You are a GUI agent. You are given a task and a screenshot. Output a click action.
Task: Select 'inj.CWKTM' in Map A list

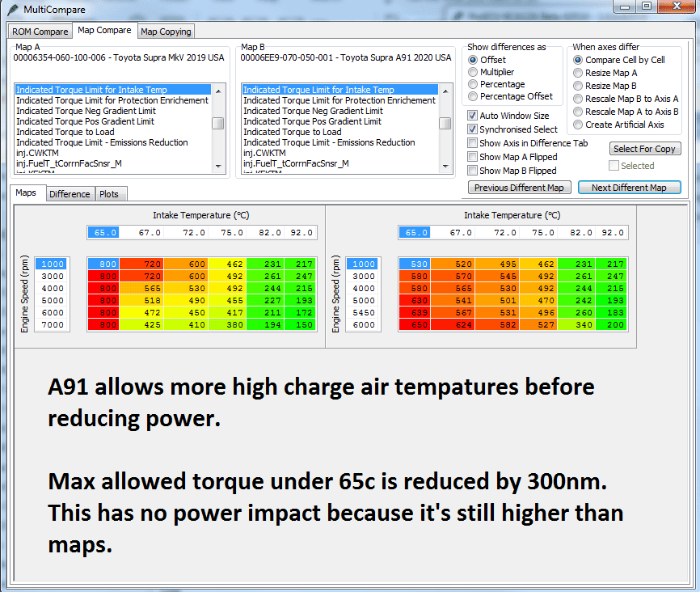coord(113,153)
